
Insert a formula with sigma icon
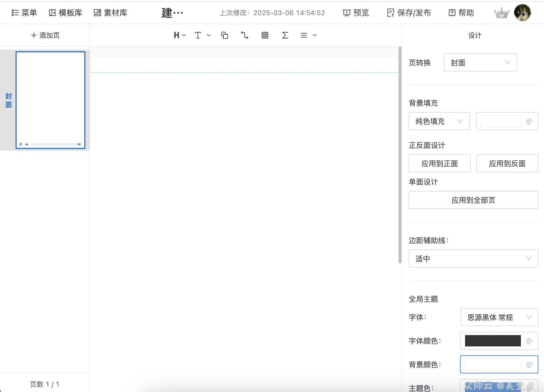click(x=285, y=35)
